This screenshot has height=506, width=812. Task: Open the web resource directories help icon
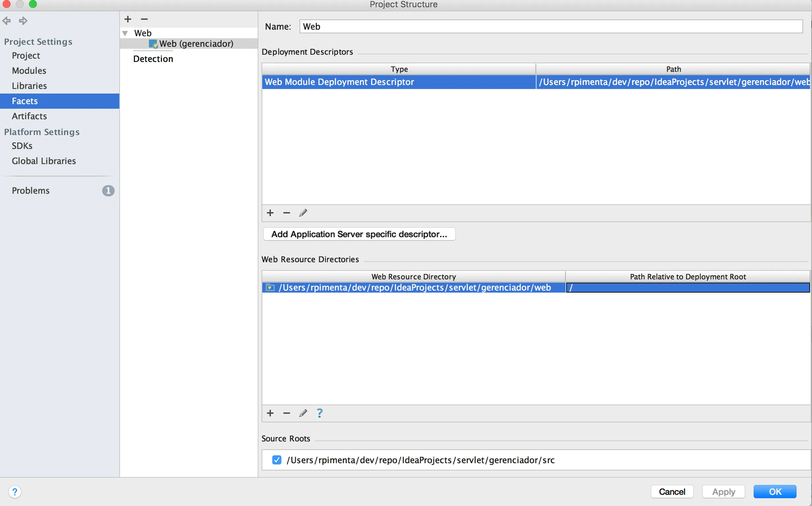tap(320, 413)
